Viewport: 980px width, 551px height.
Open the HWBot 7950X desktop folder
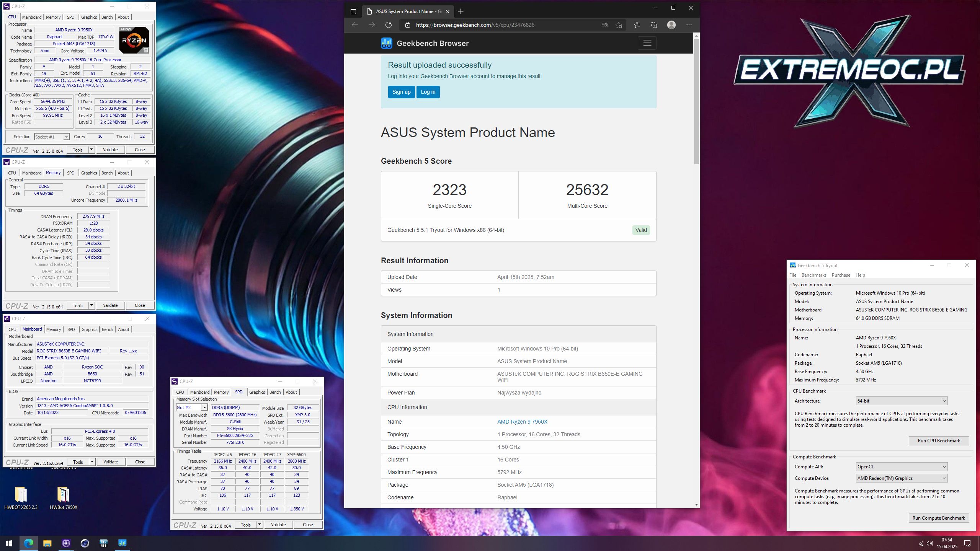click(63, 498)
